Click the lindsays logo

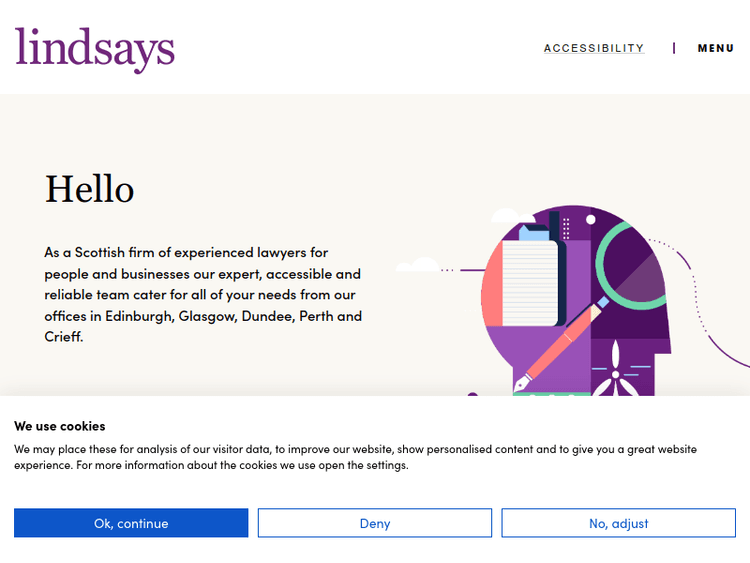95,48
